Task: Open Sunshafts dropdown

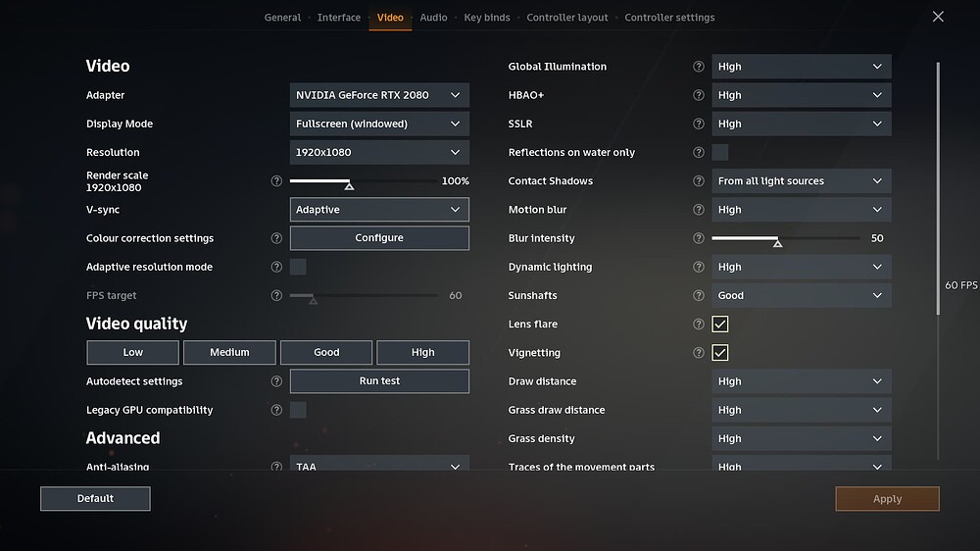Action: [802, 295]
